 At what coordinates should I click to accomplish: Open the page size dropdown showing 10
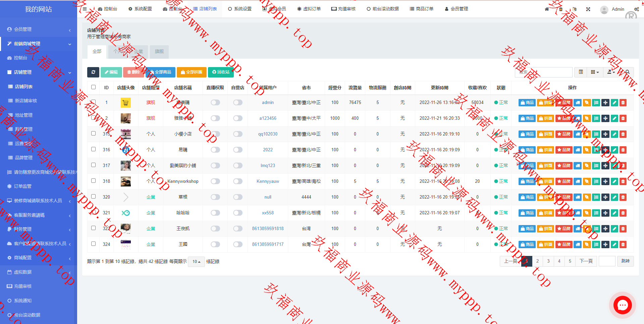tap(196, 262)
